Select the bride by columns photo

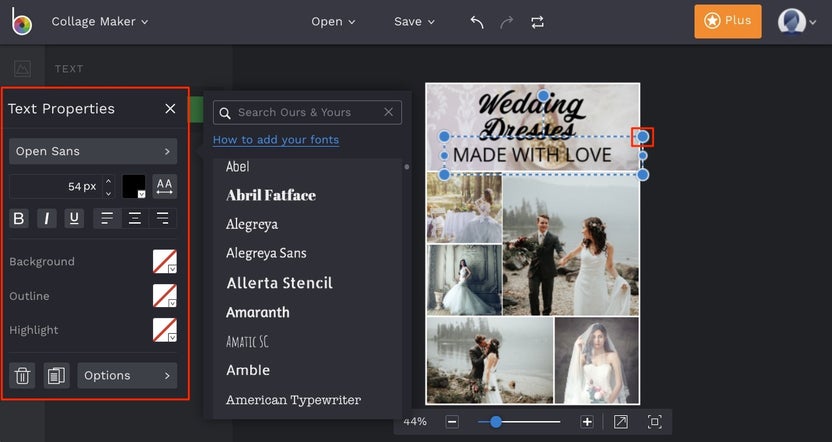pyautogui.click(x=464, y=280)
